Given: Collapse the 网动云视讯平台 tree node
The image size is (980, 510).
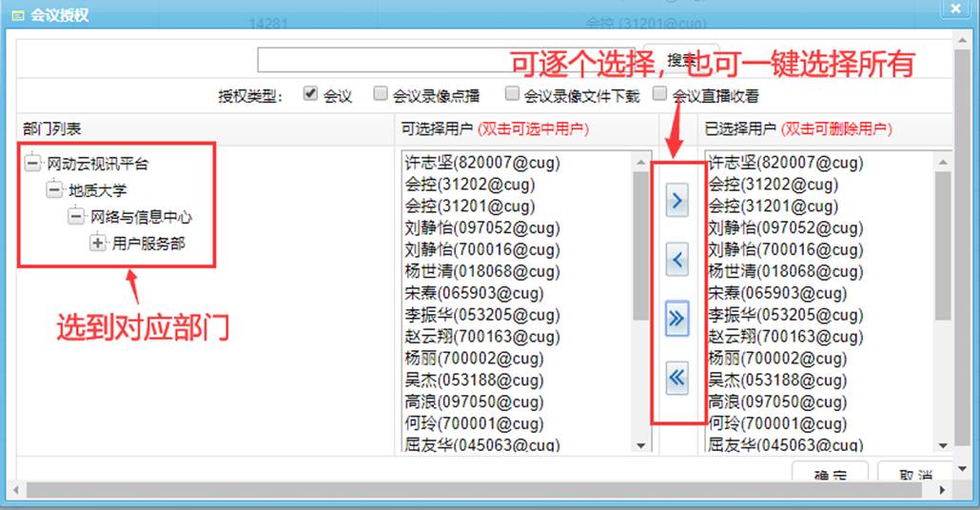Looking at the screenshot, I should pyautogui.click(x=33, y=165).
